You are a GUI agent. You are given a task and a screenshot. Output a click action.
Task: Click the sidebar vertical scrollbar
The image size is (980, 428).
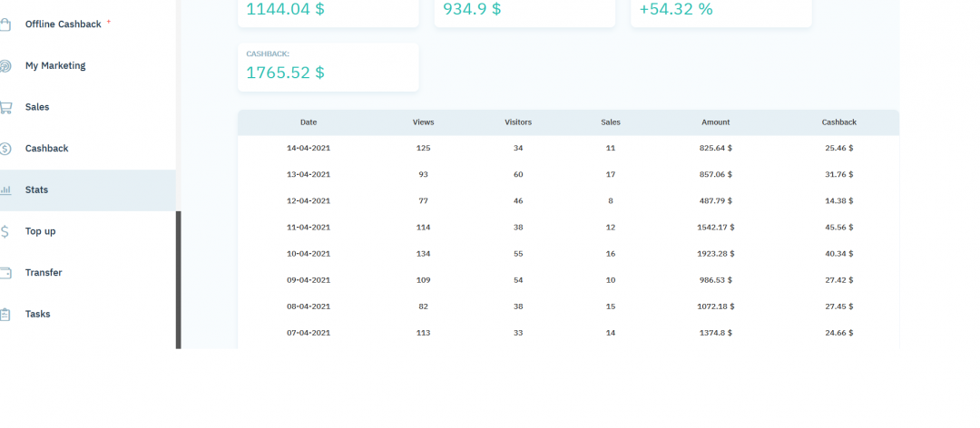coord(179,279)
